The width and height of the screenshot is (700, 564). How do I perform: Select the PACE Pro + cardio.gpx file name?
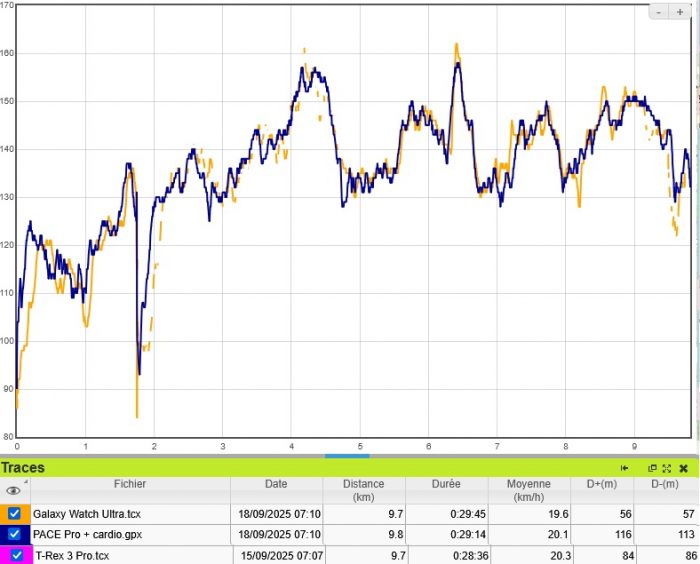pyautogui.click(x=88, y=535)
